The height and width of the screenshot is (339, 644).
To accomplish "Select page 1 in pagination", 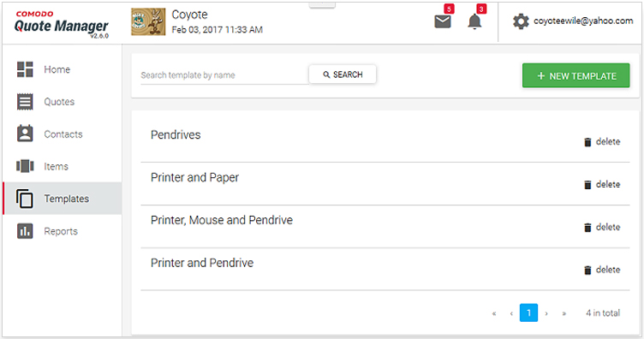I will 528,312.
